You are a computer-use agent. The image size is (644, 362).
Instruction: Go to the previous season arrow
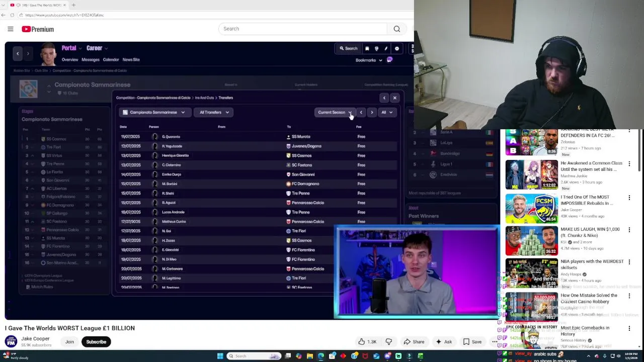click(361, 113)
